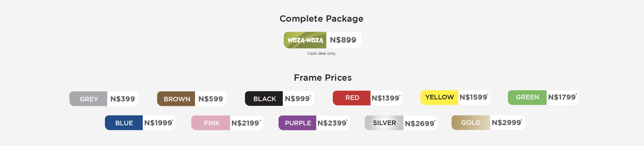
Task: Click the WOZA-WOZA package badge
Action: pos(305,40)
